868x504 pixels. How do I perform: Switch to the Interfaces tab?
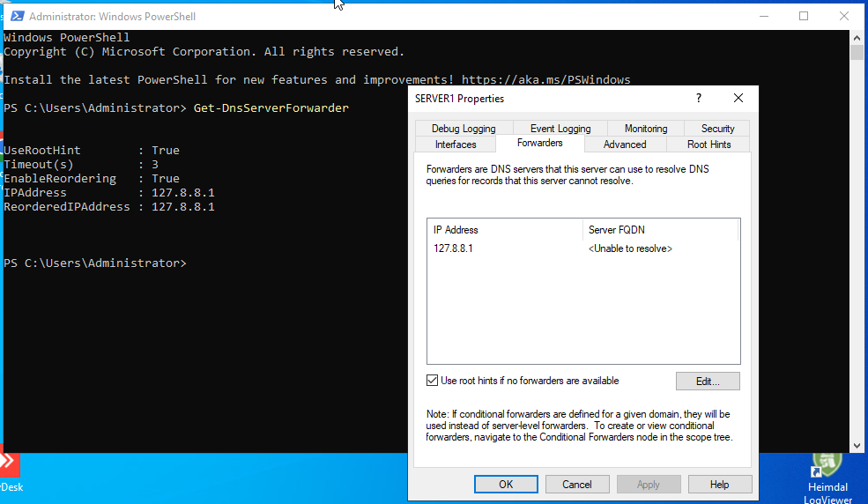click(456, 145)
